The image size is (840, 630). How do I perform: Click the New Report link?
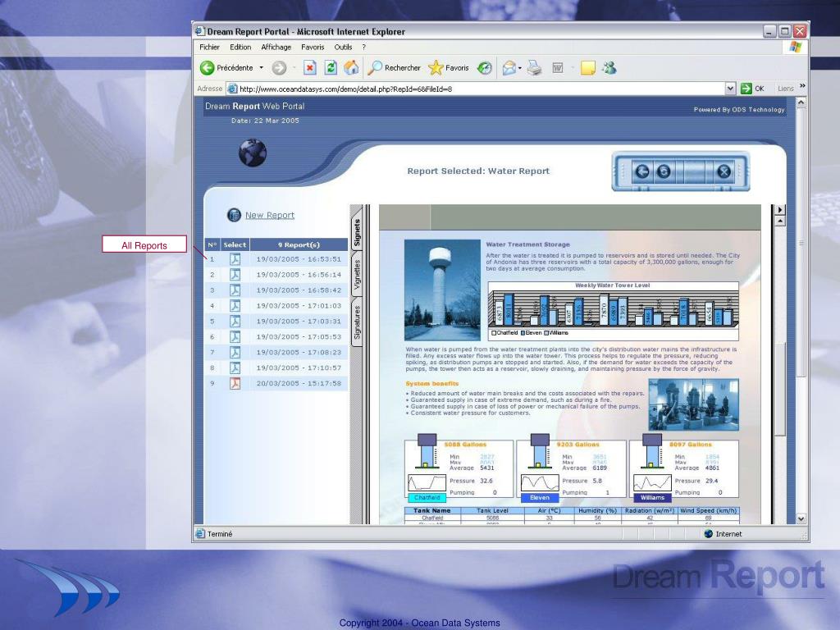point(270,216)
